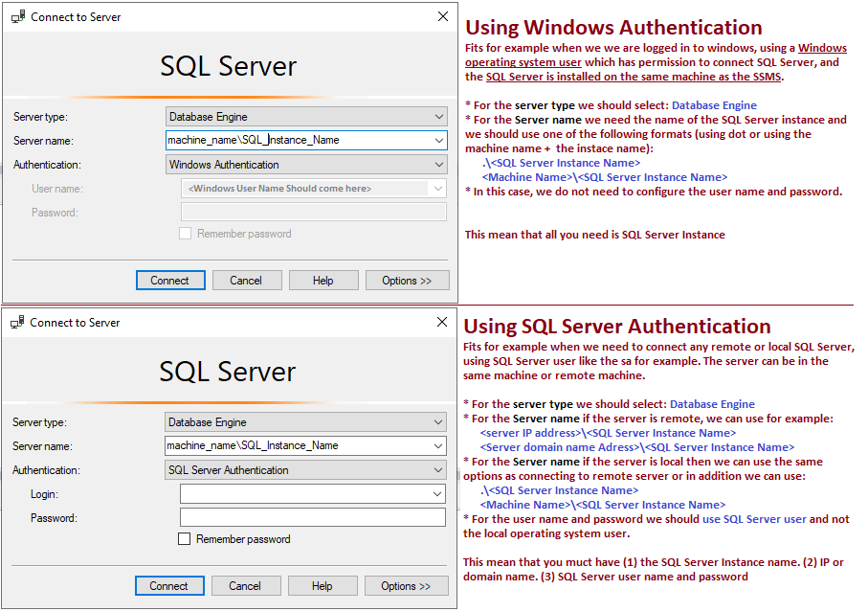Expand the Login dropdown arrow
The width and height of the screenshot is (868, 612).
pyautogui.click(x=436, y=493)
